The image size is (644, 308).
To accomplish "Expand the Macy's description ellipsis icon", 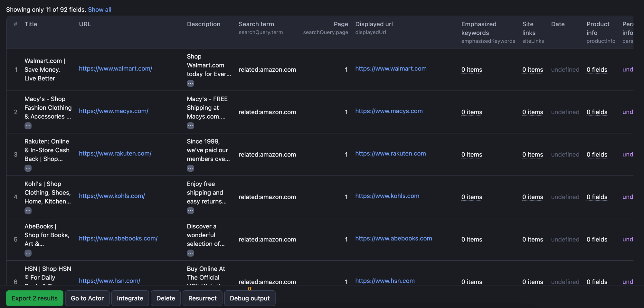I will click(x=190, y=126).
